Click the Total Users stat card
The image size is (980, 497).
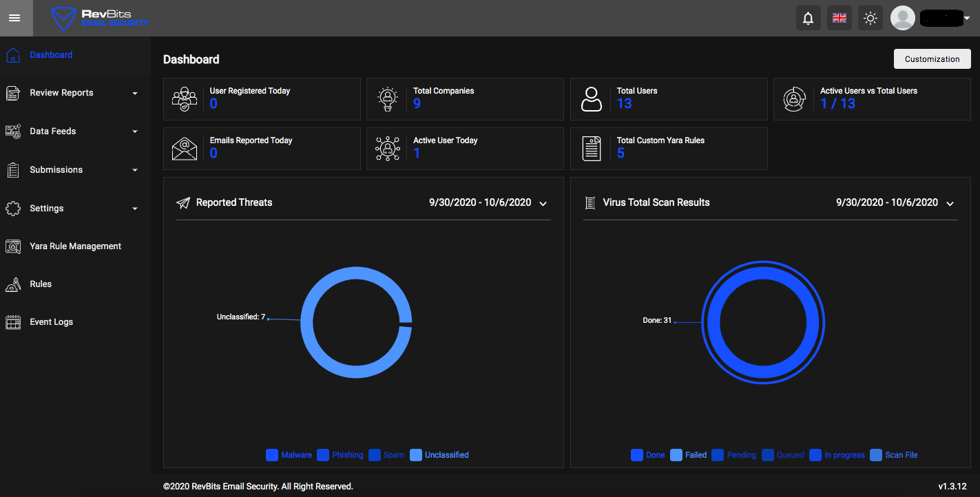coord(668,99)
